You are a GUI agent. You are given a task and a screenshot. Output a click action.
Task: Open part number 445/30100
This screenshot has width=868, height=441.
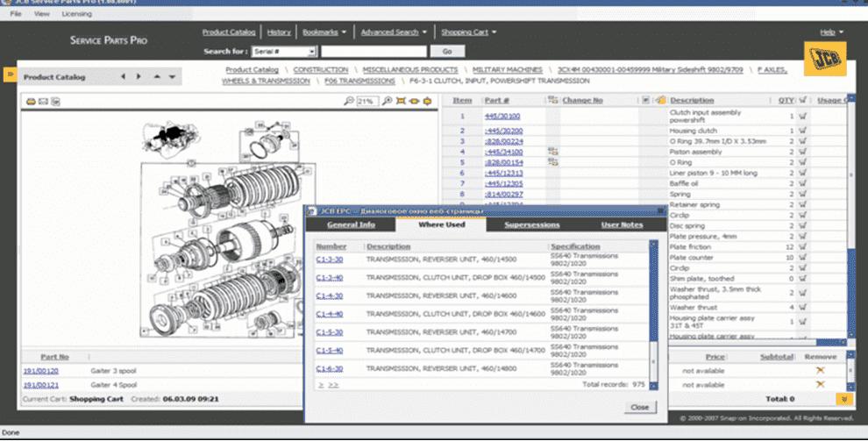click(502, 117)
